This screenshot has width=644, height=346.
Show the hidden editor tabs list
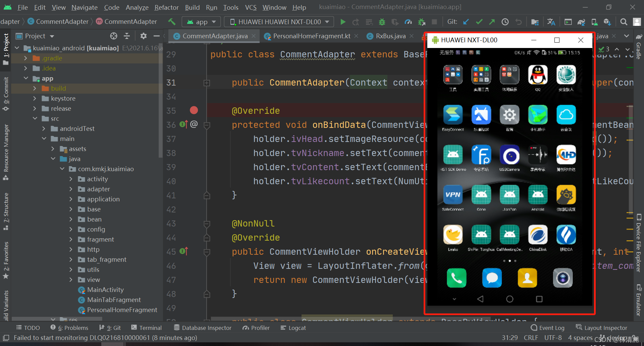pyautogui.click(x=626, y=36)
